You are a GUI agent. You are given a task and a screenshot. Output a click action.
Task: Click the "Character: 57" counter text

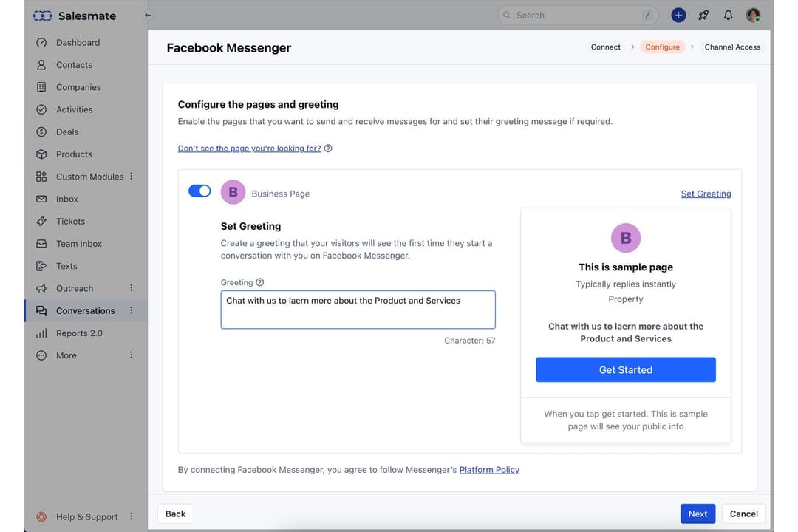(x=470, y=341)
